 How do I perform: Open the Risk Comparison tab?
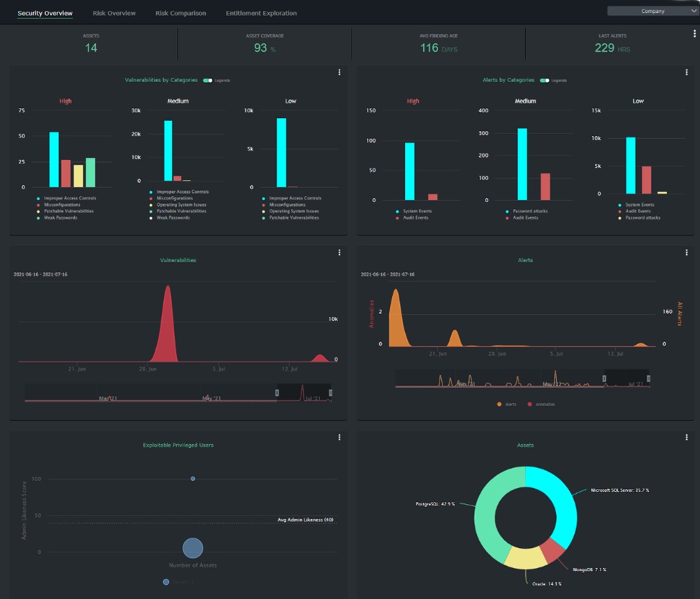tap(181, 13)
